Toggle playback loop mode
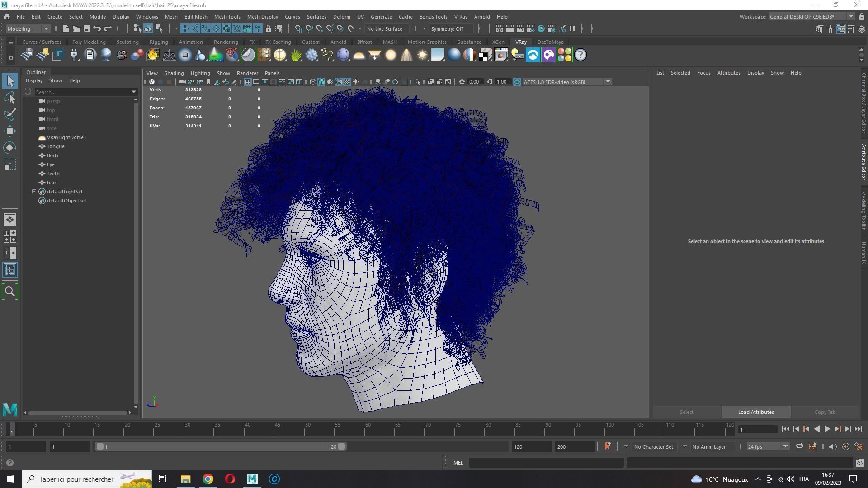Screen dimensions: 868x488 799,446
